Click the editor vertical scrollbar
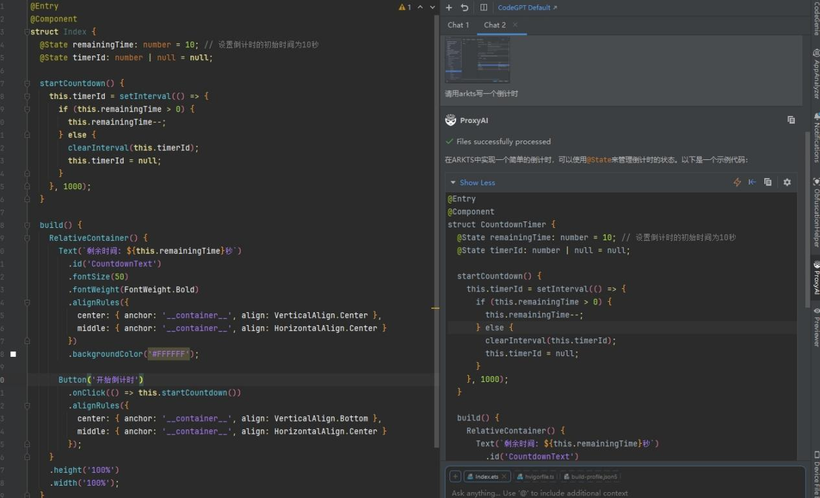 coord(437,230)
